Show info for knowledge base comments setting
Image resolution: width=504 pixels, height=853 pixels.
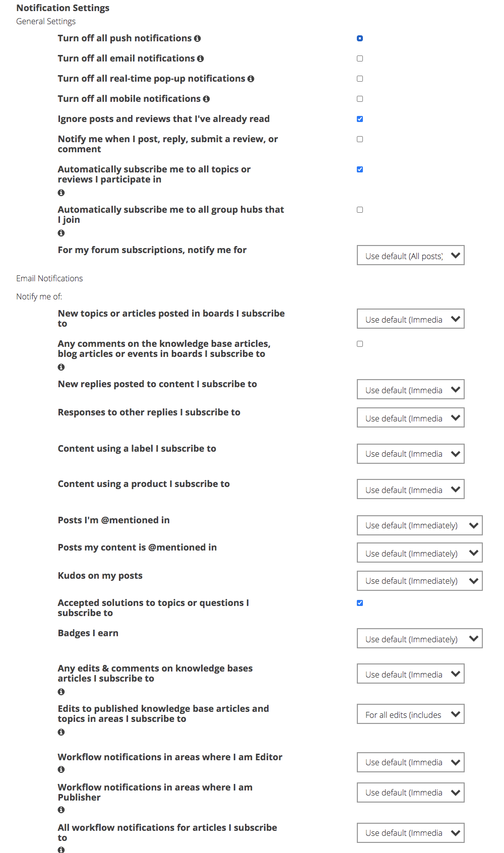click(61, 367)
